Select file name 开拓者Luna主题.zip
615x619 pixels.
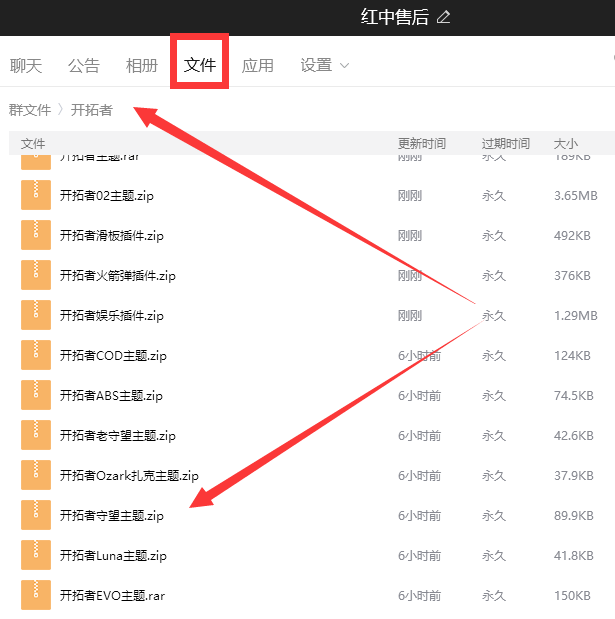pyautogui.click(x=113, y=556)
